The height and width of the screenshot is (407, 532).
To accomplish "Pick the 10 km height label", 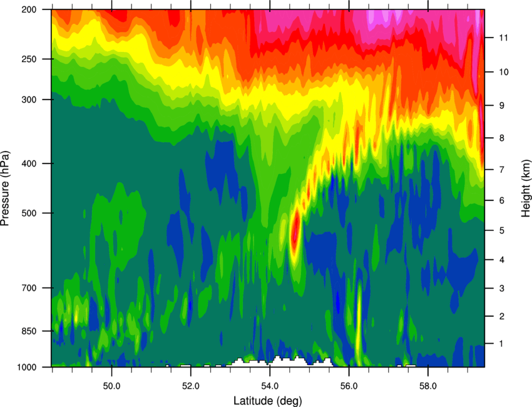I will tap(504, 72).
